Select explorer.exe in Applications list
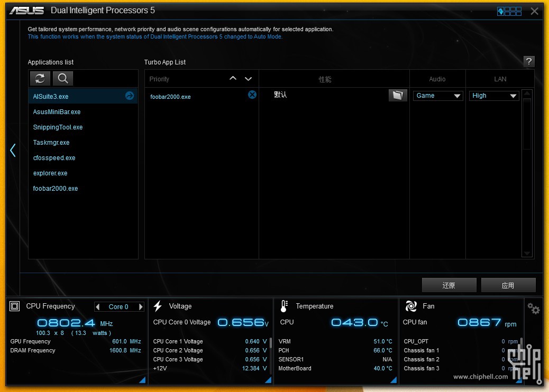Viewport: 549px width, 392px height. (83, 173)
